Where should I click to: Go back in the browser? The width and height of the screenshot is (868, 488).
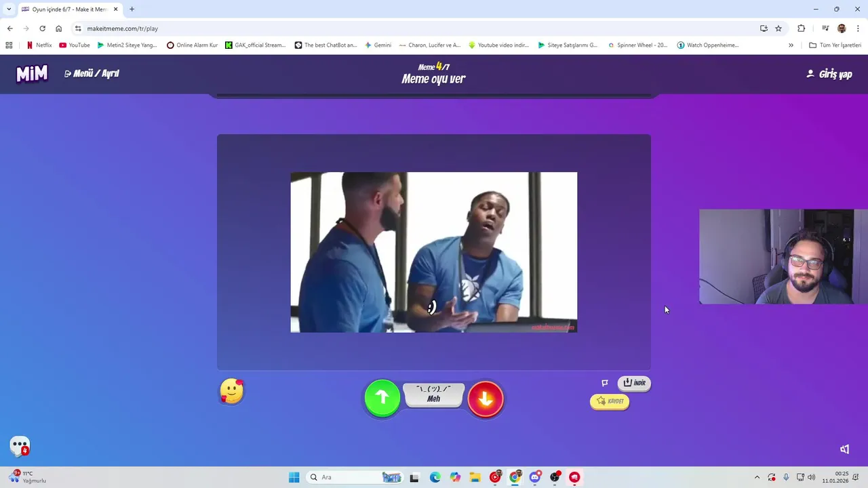pyautogui.click(x=9, y=28)
